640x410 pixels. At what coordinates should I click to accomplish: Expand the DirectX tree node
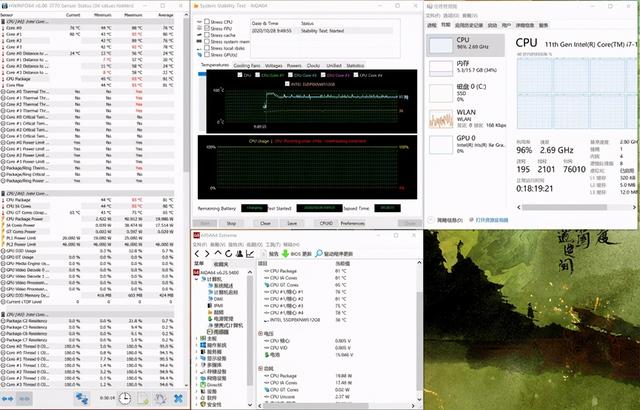[197, 385]
